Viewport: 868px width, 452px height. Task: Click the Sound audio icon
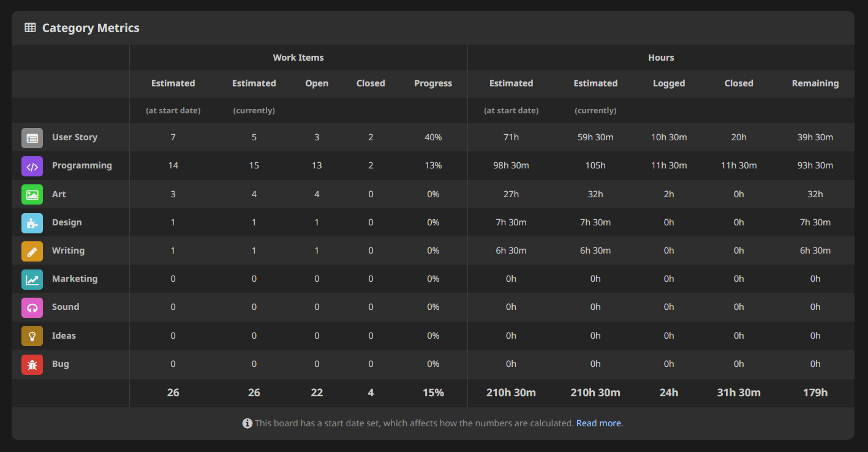(x=32, y=307)
